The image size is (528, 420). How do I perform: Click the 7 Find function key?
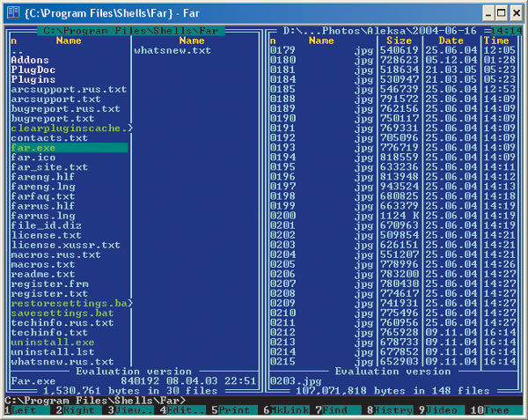pos(338,410)
